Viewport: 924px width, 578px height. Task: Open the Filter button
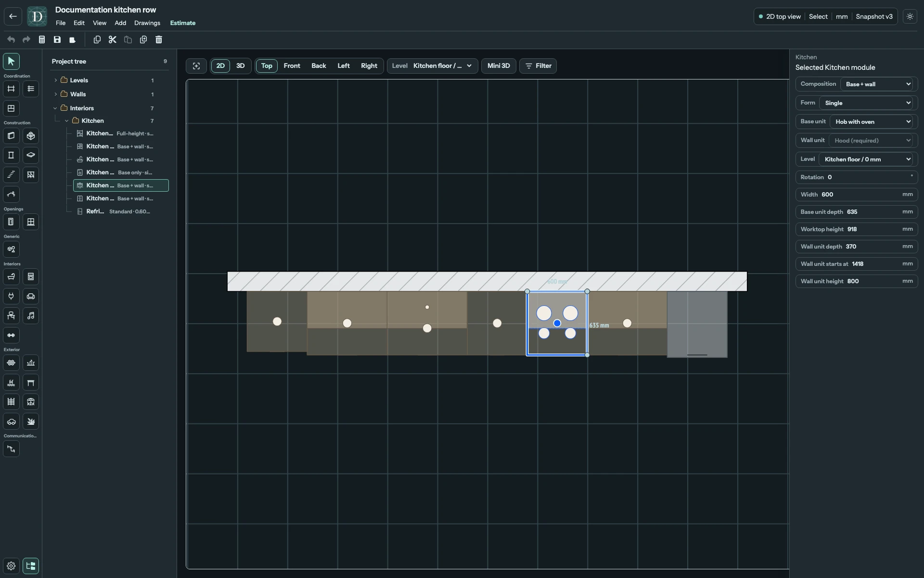click(x=538, y=66)
